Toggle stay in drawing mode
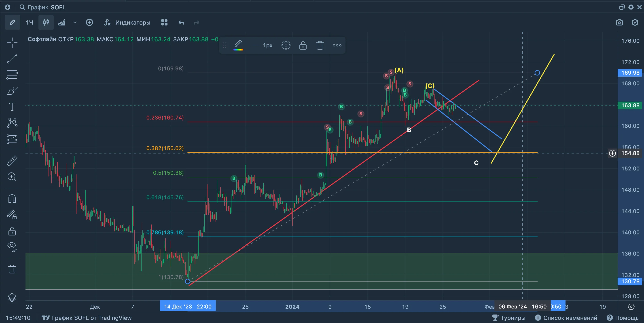 click(12, 215)
